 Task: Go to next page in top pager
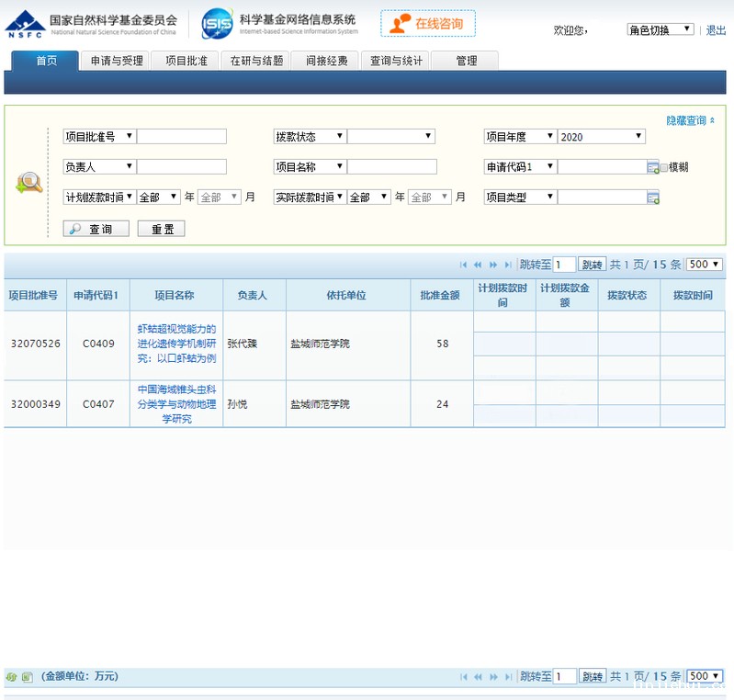click(x=493, y=265)
